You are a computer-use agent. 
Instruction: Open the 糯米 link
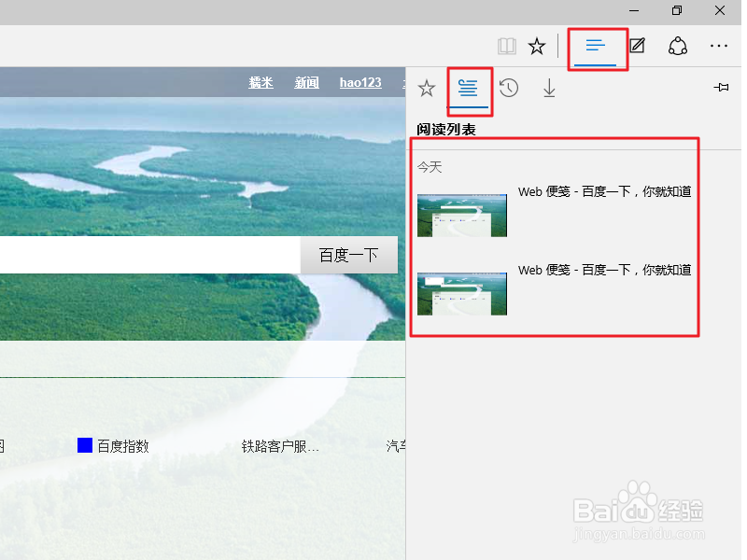(261, 82)
